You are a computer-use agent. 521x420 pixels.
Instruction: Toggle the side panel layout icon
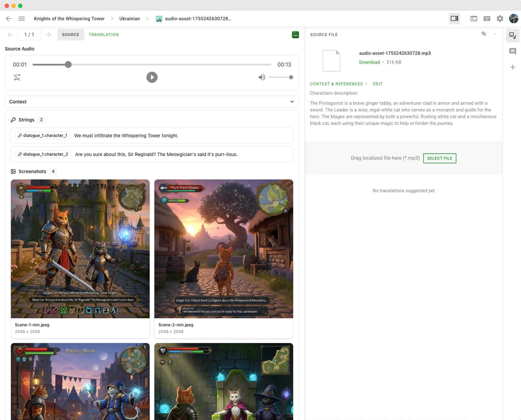(x=454, y=18)
